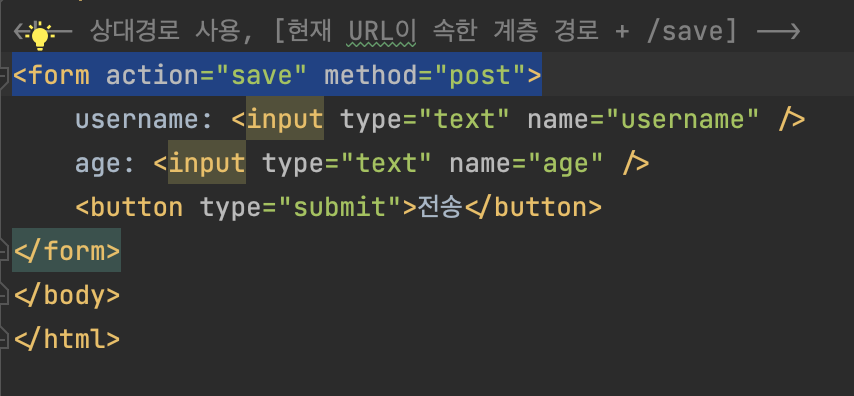
Task: Click 상대경로 in the comment line
Action: [x=135, y=32]
